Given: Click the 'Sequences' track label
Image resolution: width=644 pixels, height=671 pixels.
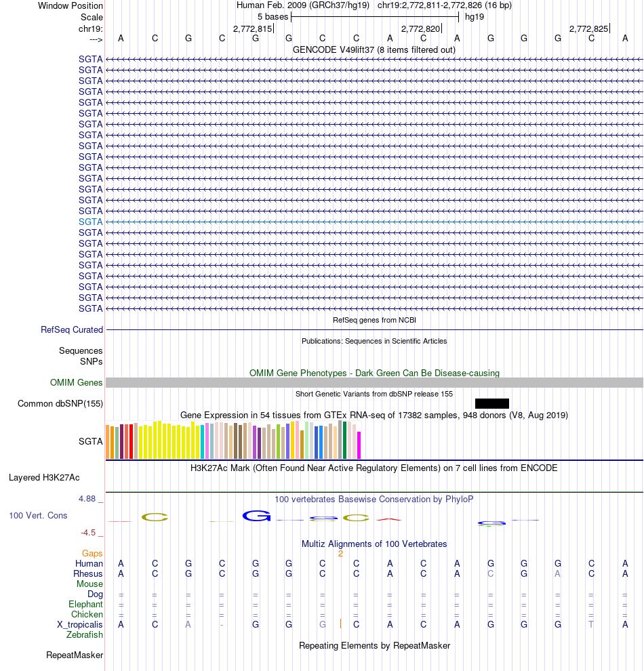Looking at the screenshot, I should coord(81,350).
